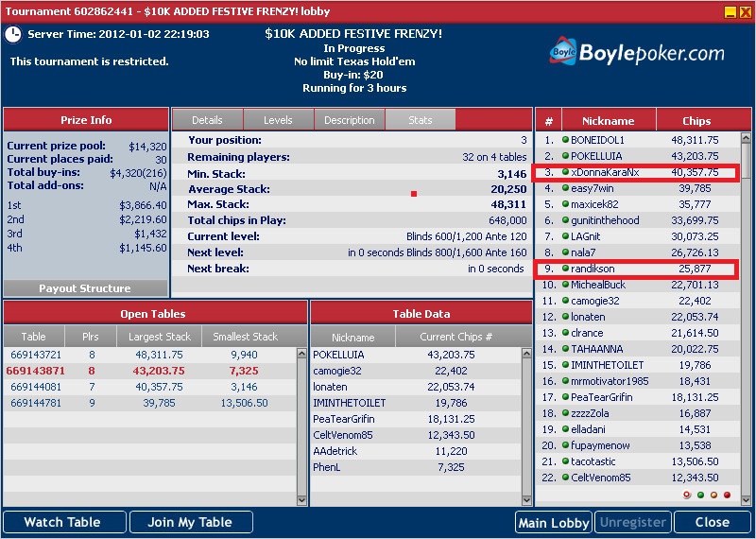Click green status dot beside camogie32
Image resolution: width=756 pixels, height=539 pixels.
pyautogui.click(x=565, y=301)
